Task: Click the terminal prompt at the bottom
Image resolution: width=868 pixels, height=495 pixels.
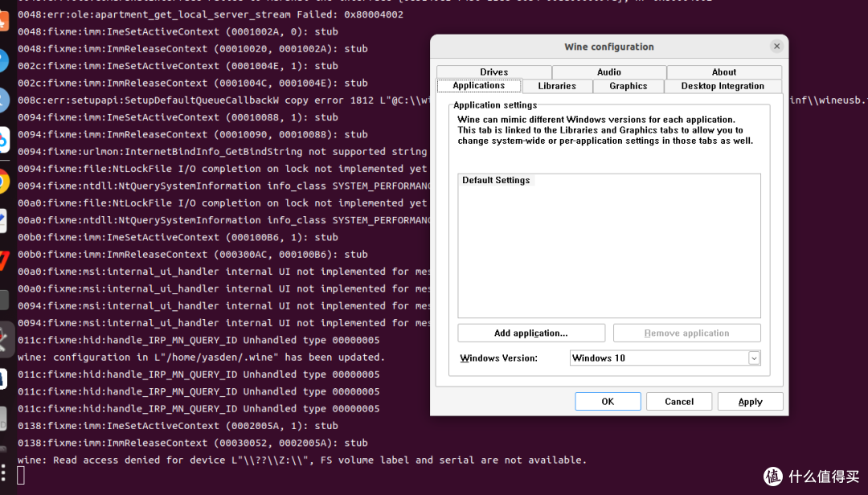Action: (x=23, y=476)
